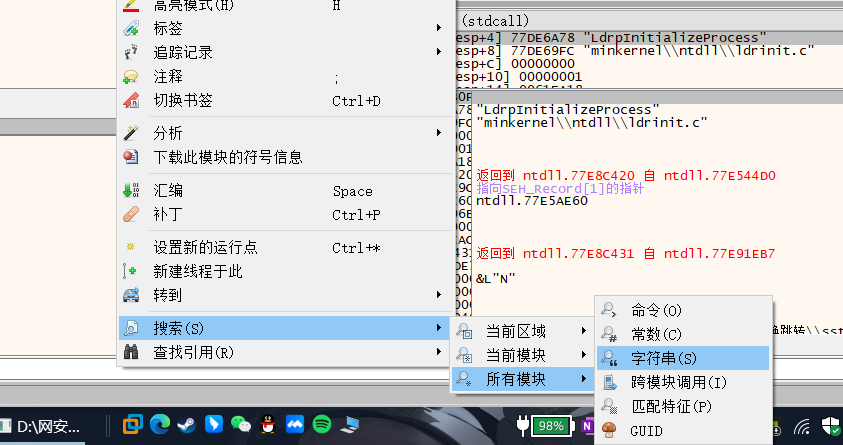Click stack row 返回到 ntdll.77E8C431
Screen dimensions: 843x445
pos(626,254)
